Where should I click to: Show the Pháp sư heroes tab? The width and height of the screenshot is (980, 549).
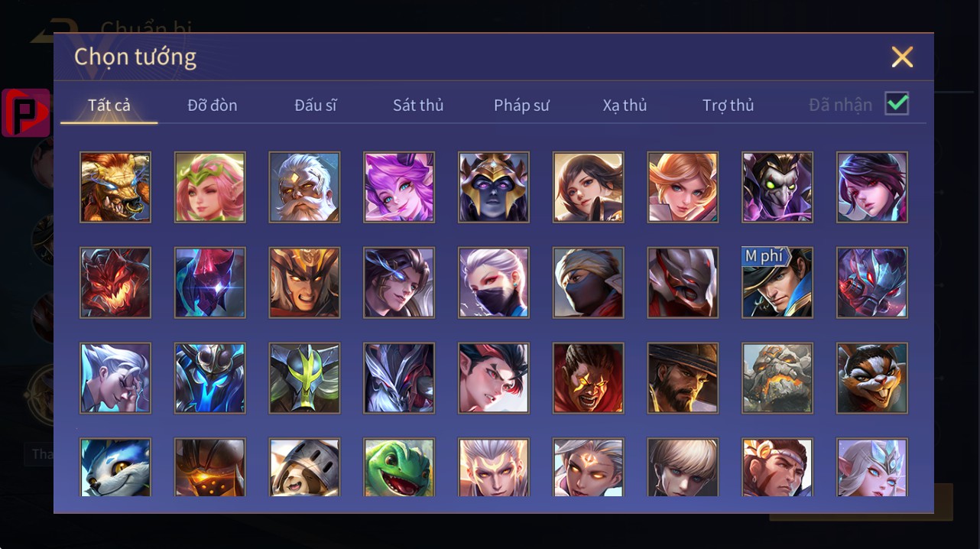coord(521,105)
